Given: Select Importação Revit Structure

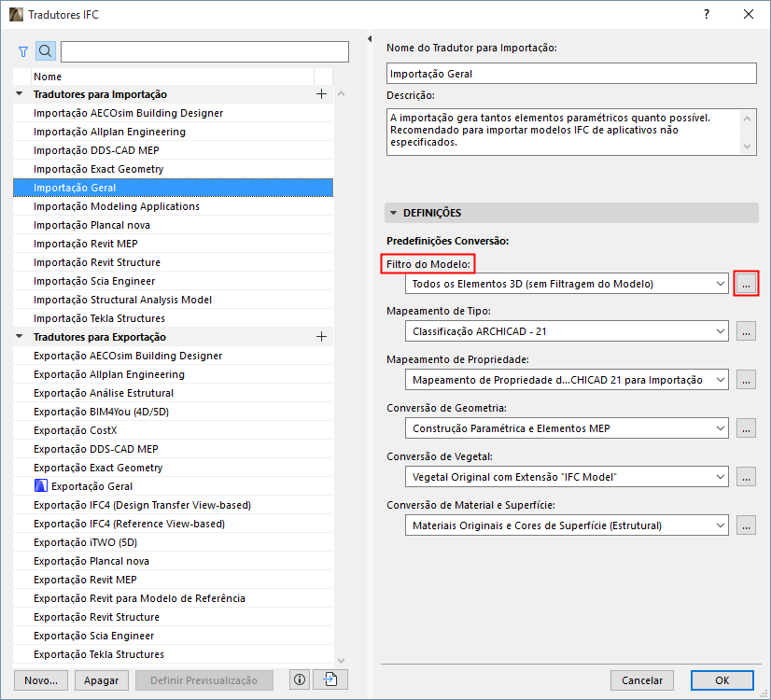Looking at the screenshot, I should (173, 262).
